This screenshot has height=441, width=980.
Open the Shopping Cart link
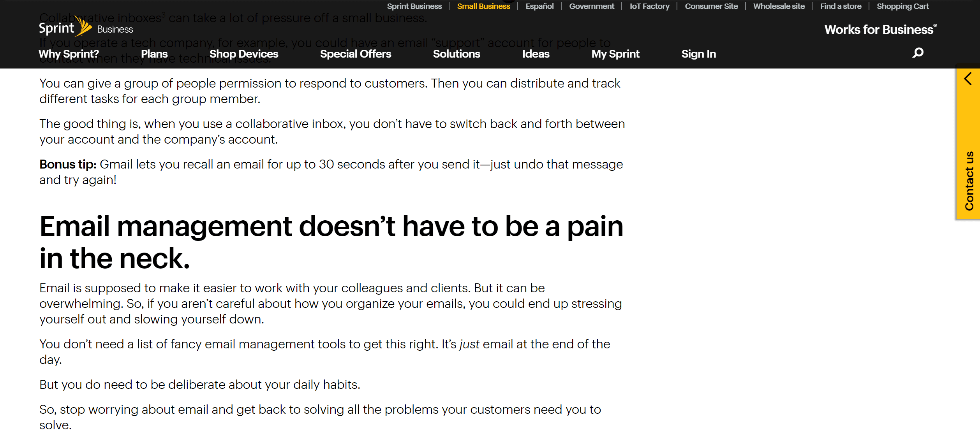pos(902,6)
